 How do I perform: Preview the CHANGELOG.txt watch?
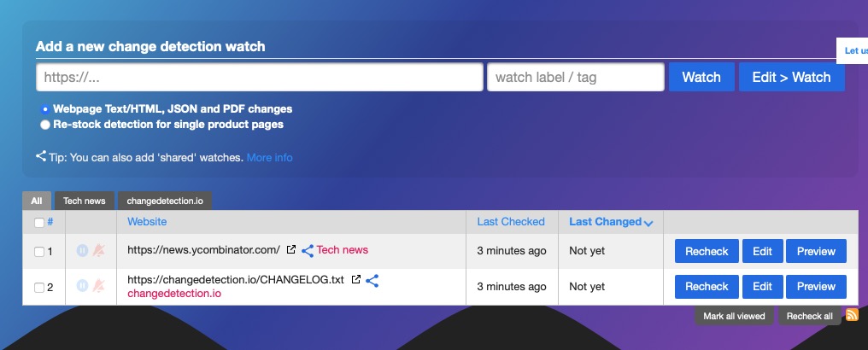coord(816,287)
